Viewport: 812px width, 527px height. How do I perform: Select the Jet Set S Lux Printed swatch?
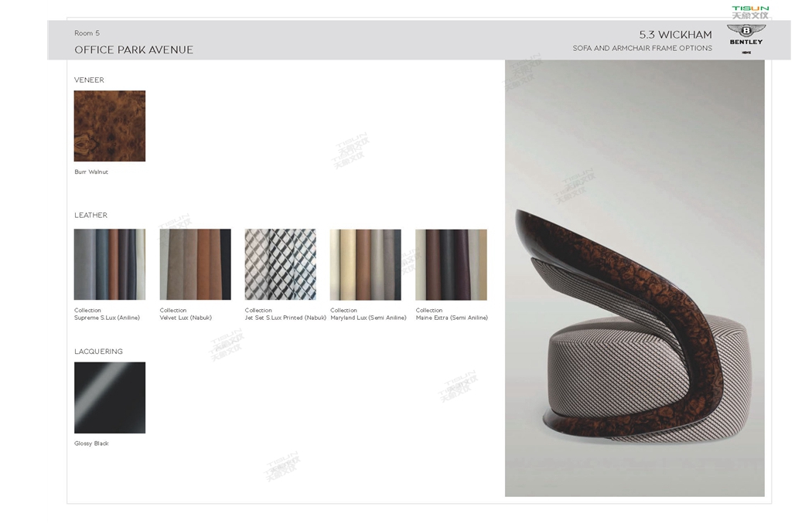tap(280, 264)
